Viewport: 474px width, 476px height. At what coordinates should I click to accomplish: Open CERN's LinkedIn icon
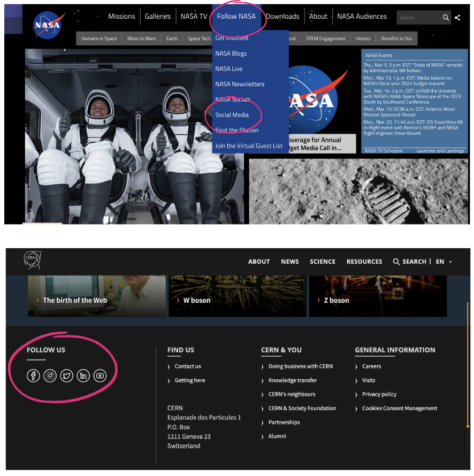[x=83, y=375]
